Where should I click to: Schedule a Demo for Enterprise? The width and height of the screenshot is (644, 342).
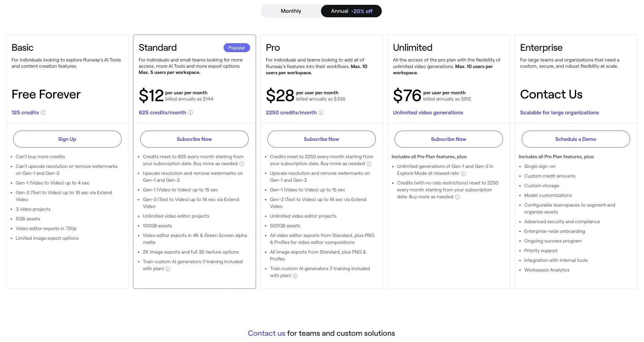575,139
